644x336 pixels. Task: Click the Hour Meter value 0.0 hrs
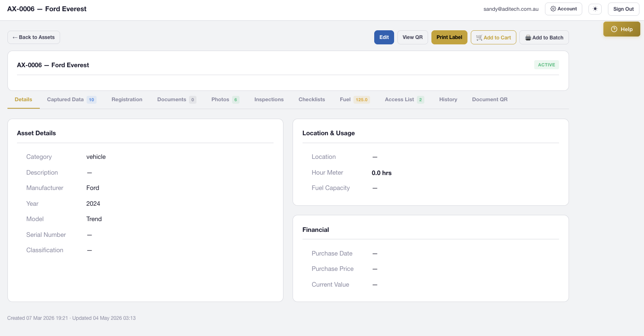pos(382,173)
